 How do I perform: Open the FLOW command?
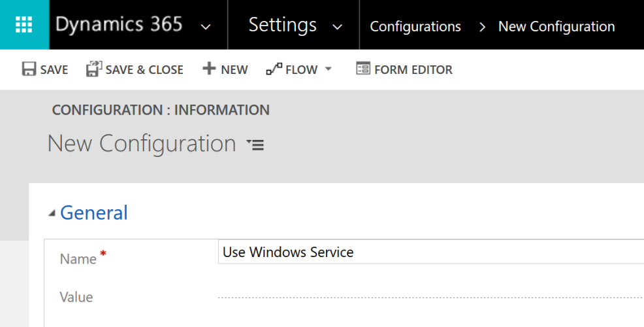pyautogui.click(x=302, y=70)
